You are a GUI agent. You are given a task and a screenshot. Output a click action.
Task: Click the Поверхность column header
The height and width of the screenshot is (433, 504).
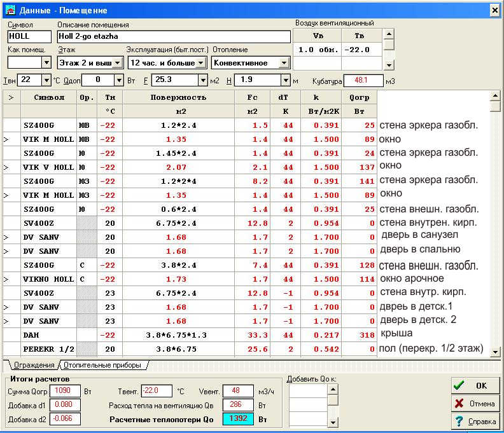point(178,97)
